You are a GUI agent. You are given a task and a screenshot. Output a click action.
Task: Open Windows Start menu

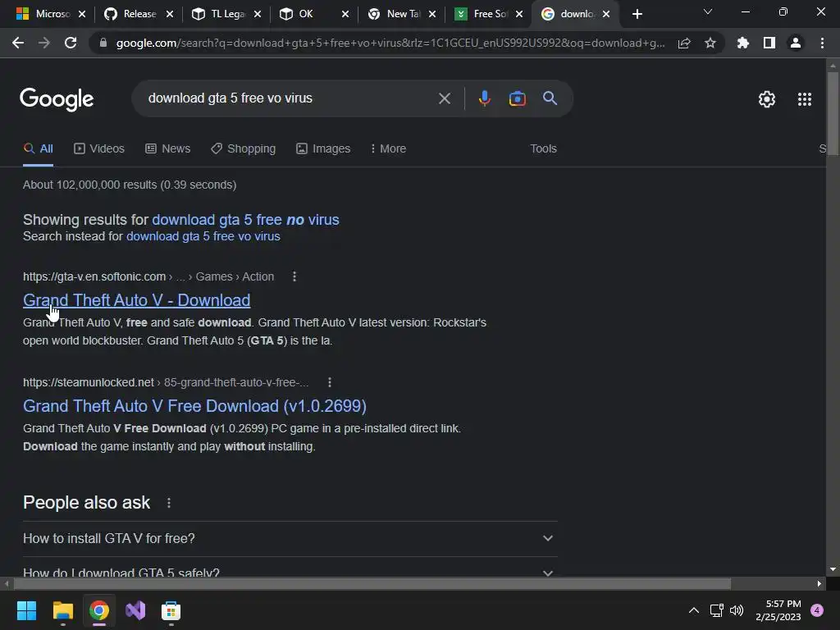click(26, 610)
